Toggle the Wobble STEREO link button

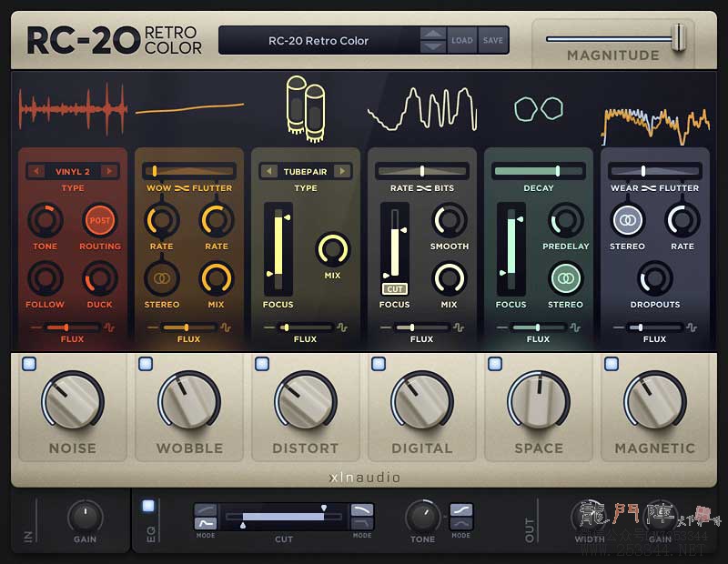pyautogui.click(x=162, y=278)
